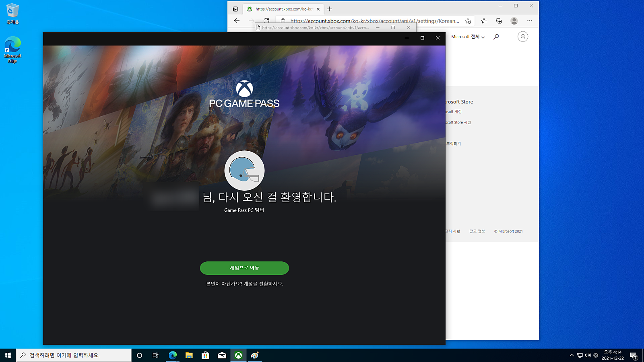Click the popup window's page URL title

pos(316,28)
